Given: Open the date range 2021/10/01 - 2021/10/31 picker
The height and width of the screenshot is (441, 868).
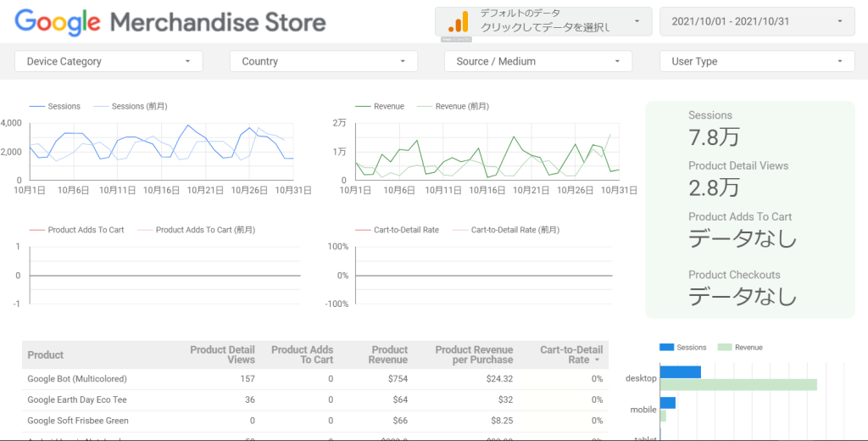Looking at the screenshot, I should coord(757,21).
